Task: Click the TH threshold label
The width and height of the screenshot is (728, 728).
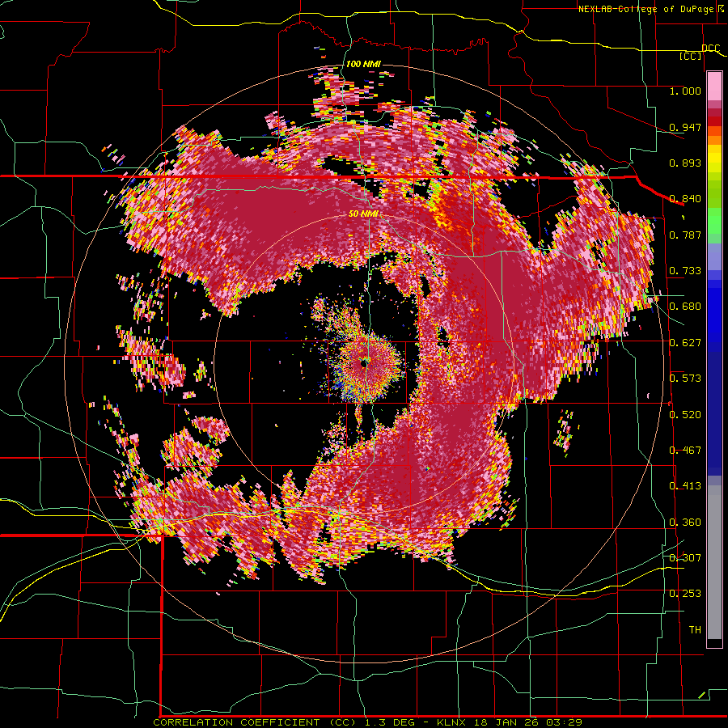Action: [x=695, y=629]
